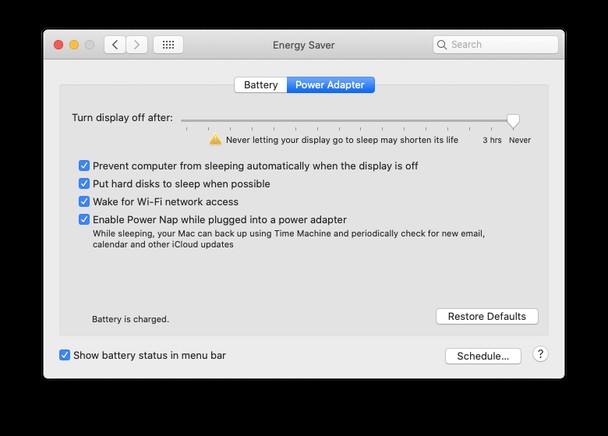This screenshot has height=436, width=608.
Task: Show all preferences via grid icon
Action: 168,45
